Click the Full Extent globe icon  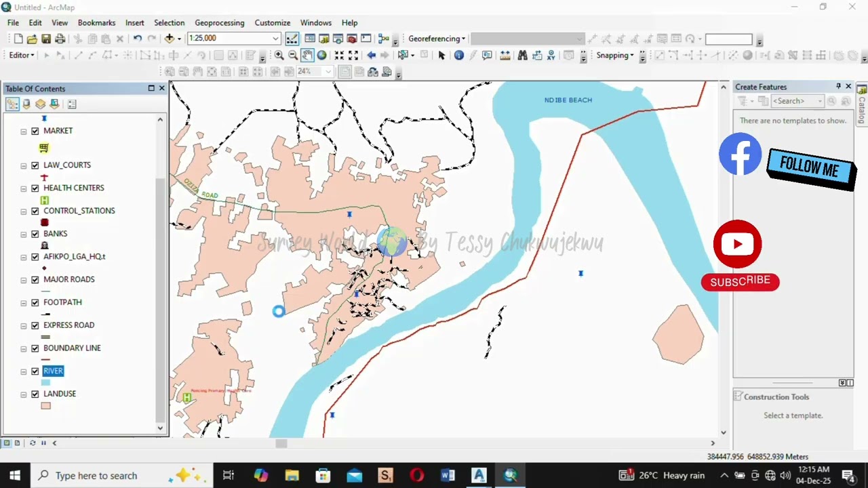(321, 56)
